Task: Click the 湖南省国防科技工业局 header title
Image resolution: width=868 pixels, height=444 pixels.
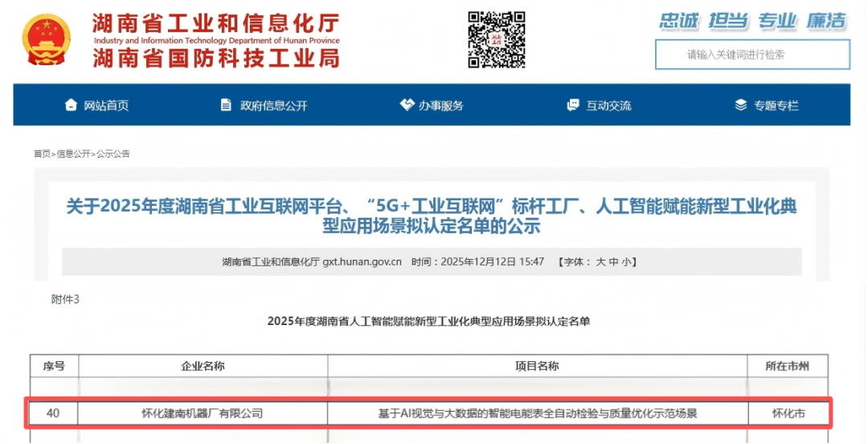Action: [x=216, y=58]
